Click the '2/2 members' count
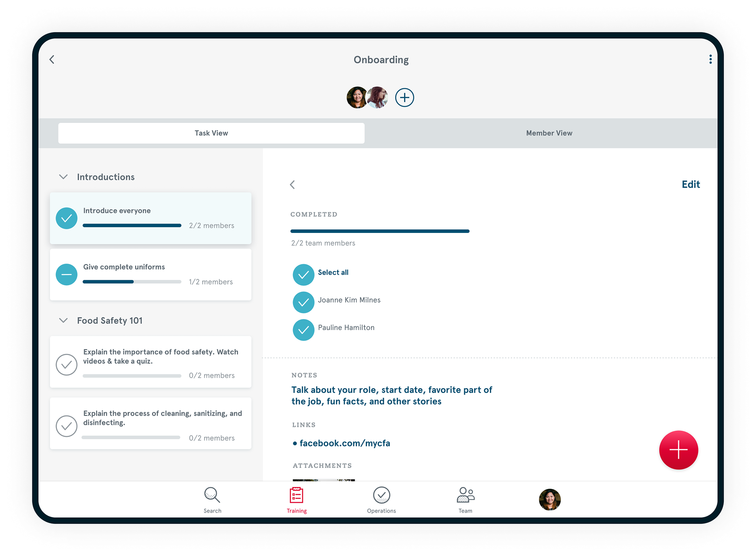This screenshot has width=756, height=556. [x=211, y=225]
